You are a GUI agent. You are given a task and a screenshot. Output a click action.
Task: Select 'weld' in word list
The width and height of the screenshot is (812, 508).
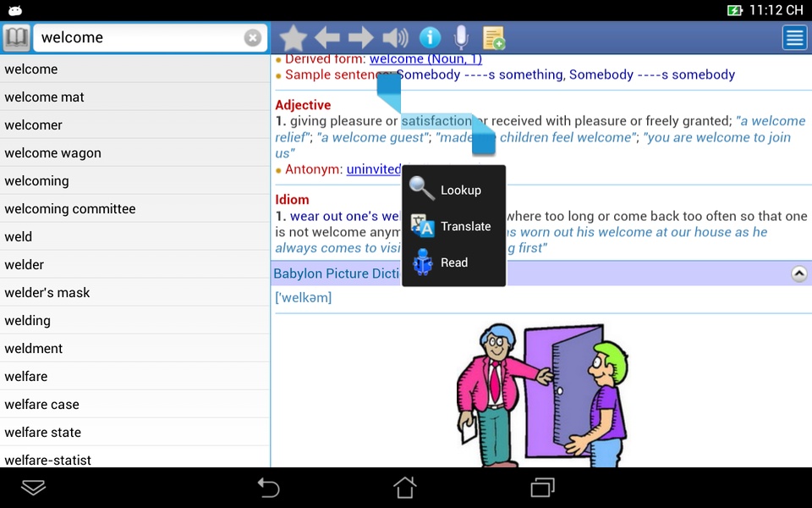134,237
